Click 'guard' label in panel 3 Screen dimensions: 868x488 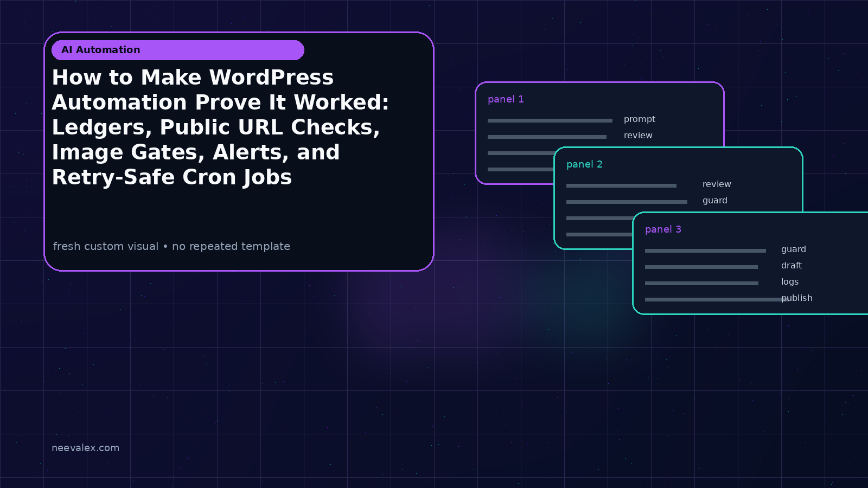[x=794, y=249]
